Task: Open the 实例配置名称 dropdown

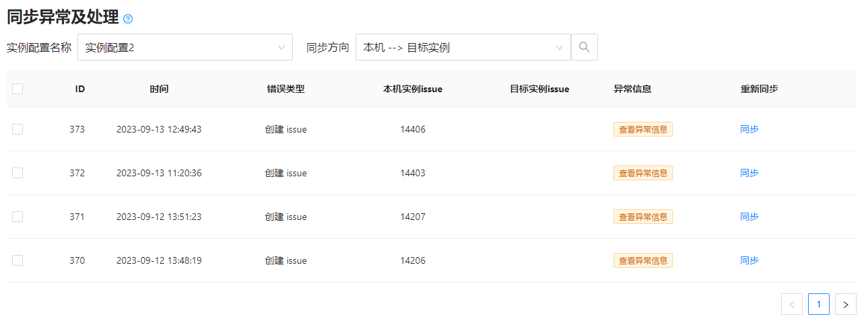Action: pyautogui.click(x=185, y=47)
